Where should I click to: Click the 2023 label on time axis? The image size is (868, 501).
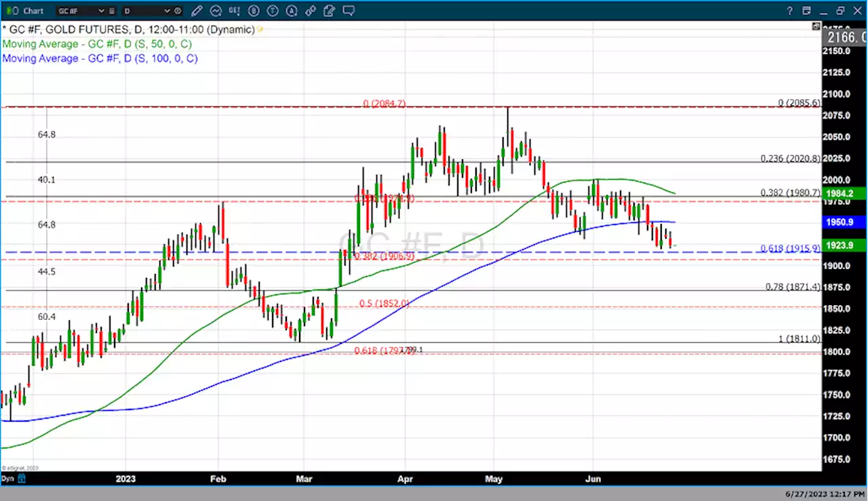coord(125,479)
